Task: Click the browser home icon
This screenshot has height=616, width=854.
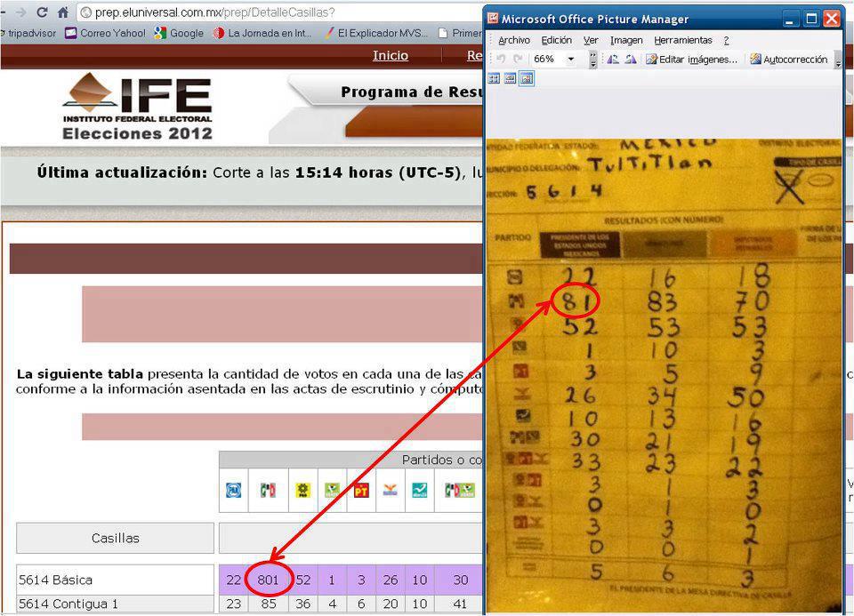Action: 62,12
